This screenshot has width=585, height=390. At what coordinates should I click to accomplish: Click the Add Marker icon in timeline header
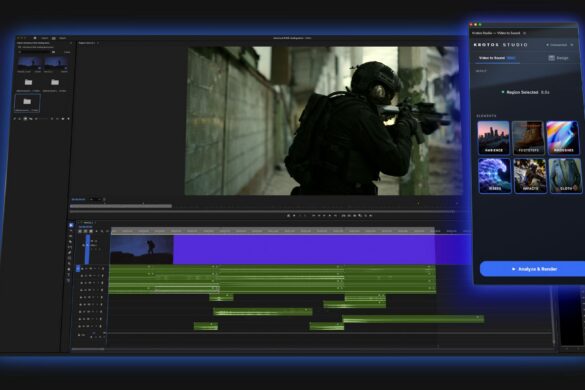pos(97,231)
